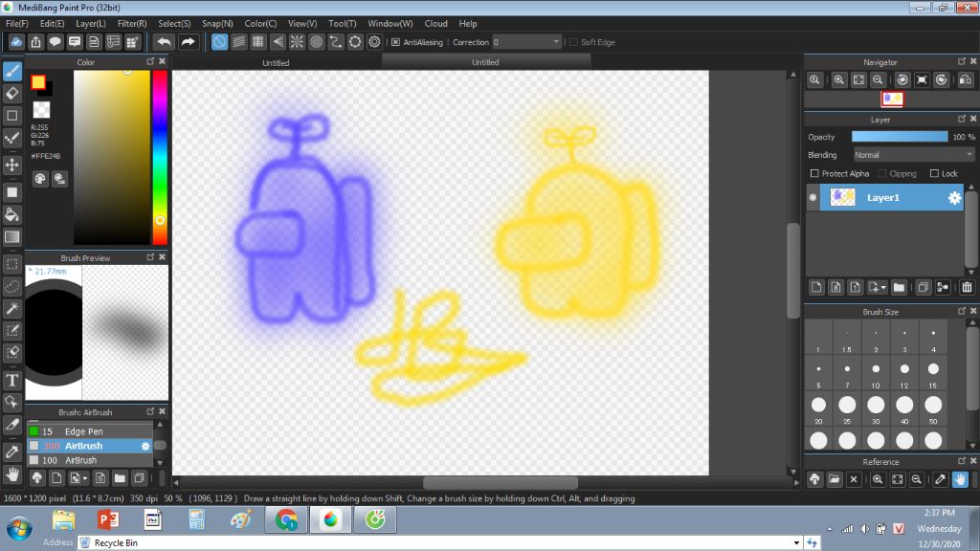
Task: Open the Layer(L) menu
Action: point(91,24)
